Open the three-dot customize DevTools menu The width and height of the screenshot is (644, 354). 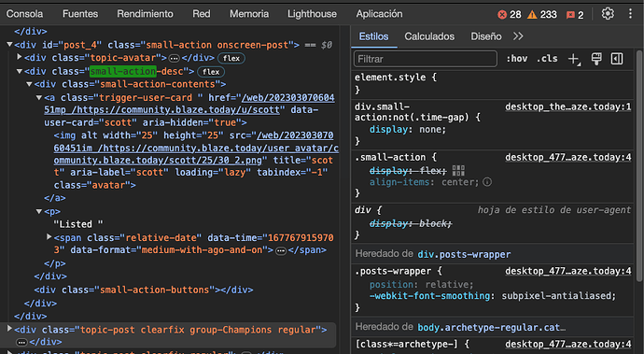coord(630,14)
